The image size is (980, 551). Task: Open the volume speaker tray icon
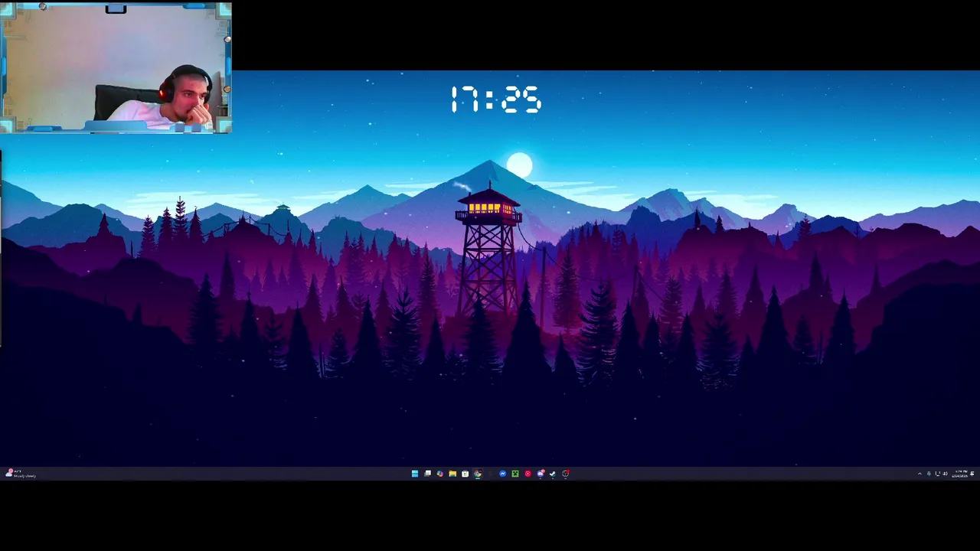(946, 474)
